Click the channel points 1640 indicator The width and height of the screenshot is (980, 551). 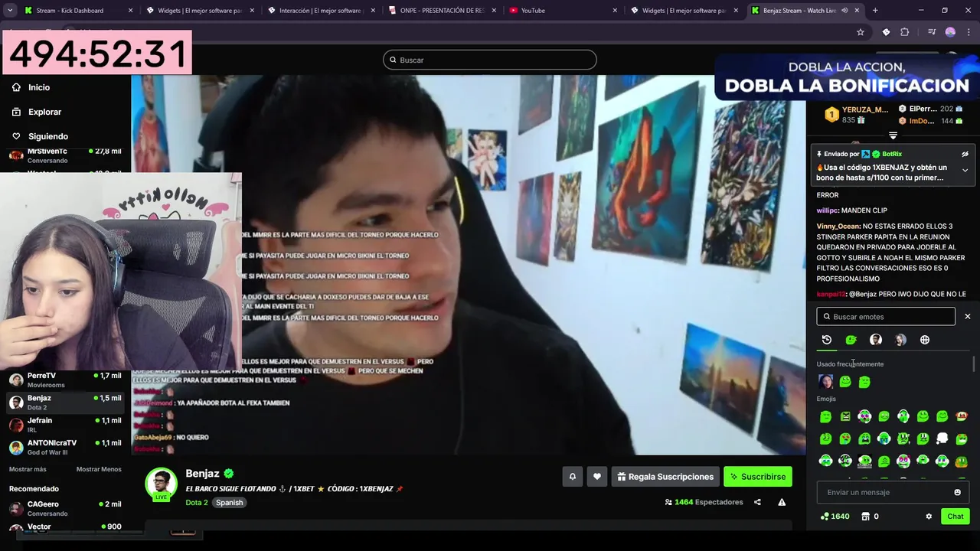click(x=835, y=517)
